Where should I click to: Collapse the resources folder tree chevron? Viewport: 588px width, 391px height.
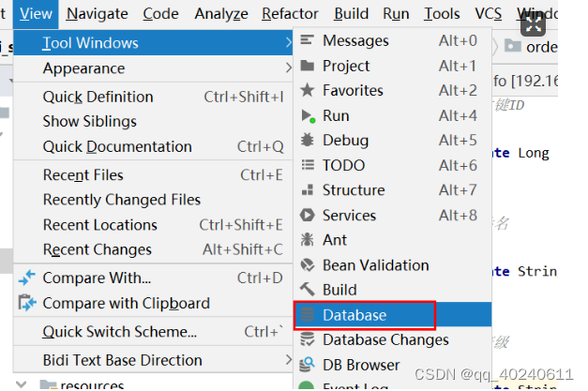click(x=22, y=384)
